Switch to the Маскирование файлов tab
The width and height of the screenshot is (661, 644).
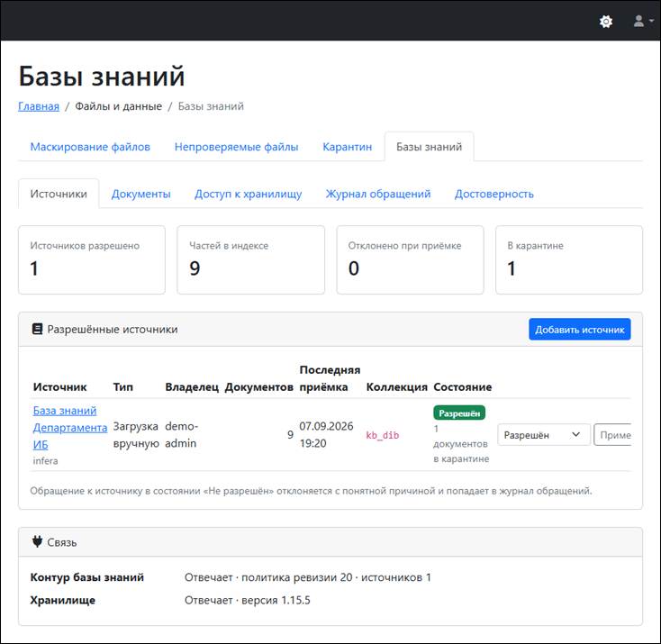coord(90,147)
